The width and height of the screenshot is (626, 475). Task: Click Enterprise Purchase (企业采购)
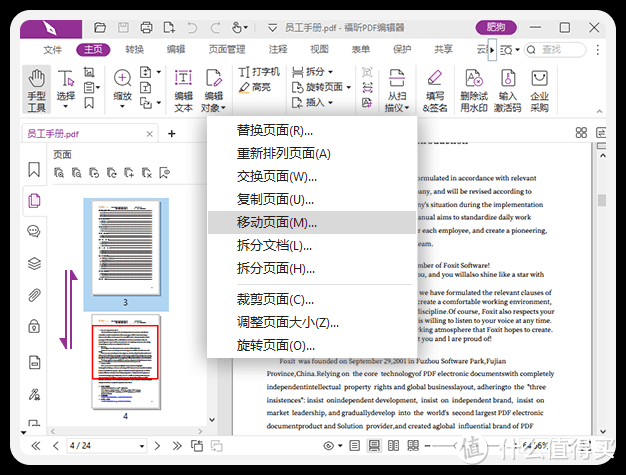pyautogui.click(x=539, y=90)
